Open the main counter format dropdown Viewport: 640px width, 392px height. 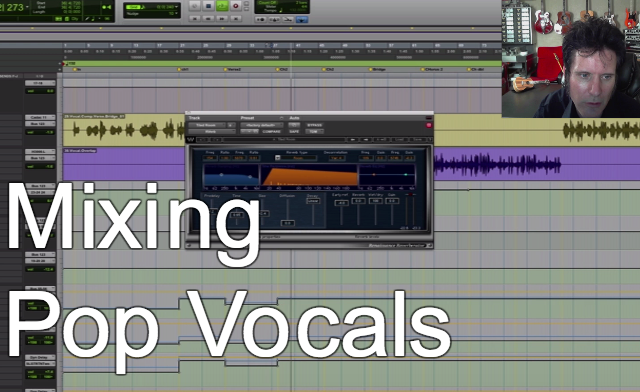(27, 7)
